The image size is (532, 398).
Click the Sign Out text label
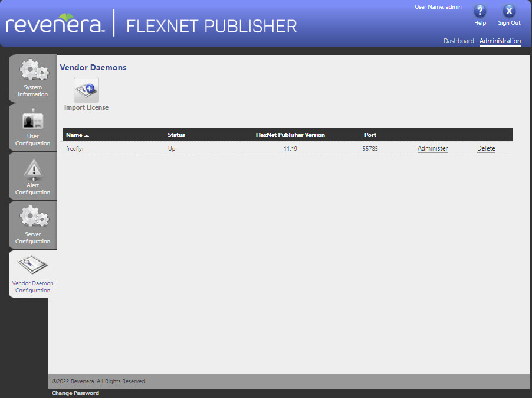pyautogui.click(x=509, y=23)
